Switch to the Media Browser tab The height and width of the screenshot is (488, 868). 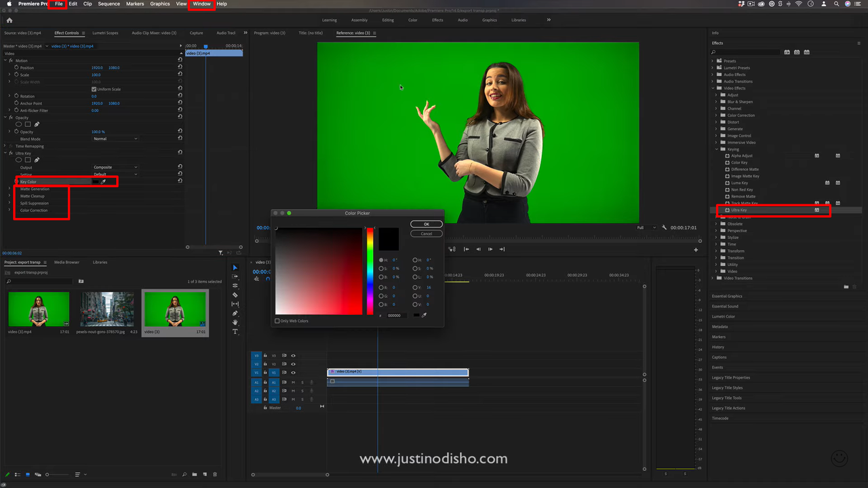pos(67,262)
